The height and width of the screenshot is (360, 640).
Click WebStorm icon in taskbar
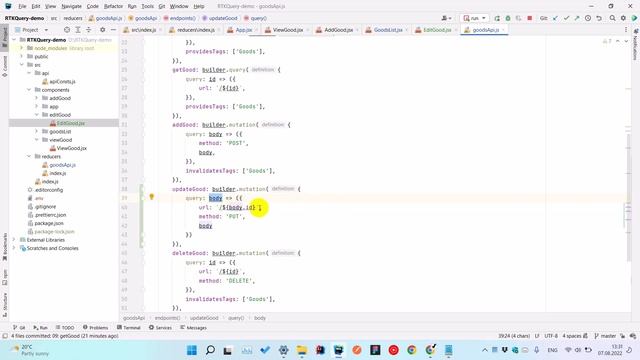[338, 350]
